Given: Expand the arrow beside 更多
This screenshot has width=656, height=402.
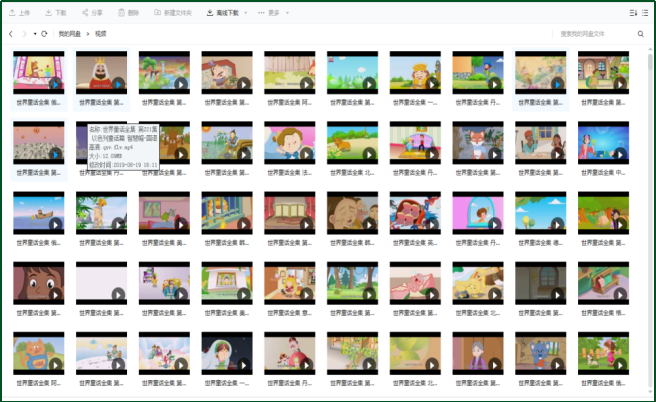Looking at the screenshot, I should click(287, 13).
